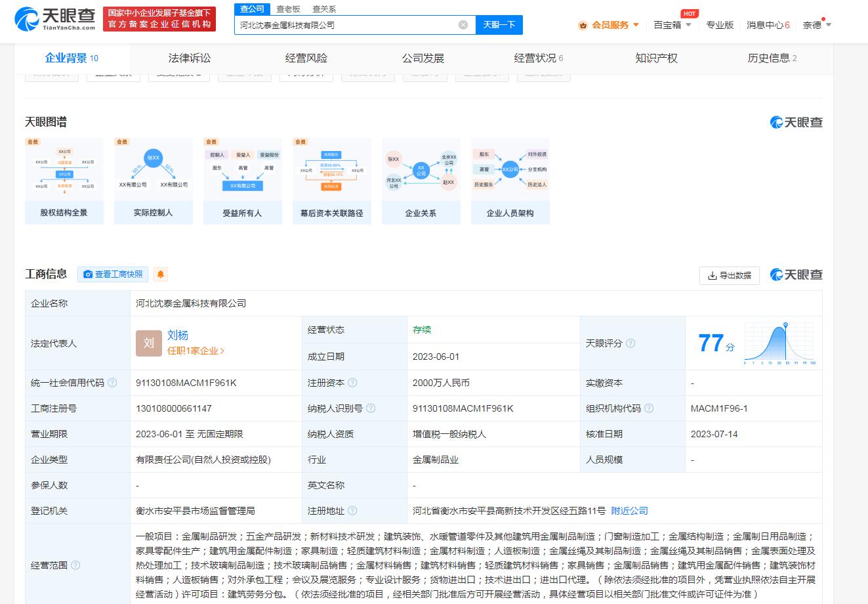
Task: Open 专业版 link in header
Action: [720, 25]
